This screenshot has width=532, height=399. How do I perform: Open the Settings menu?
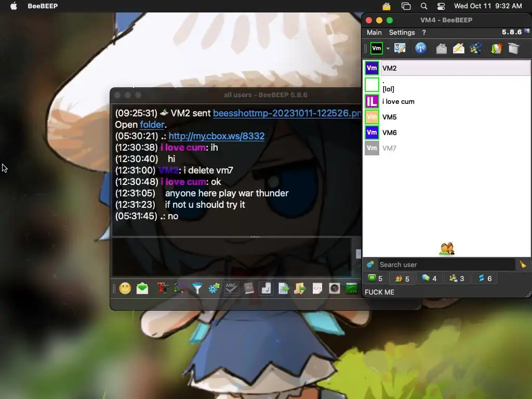402,33
